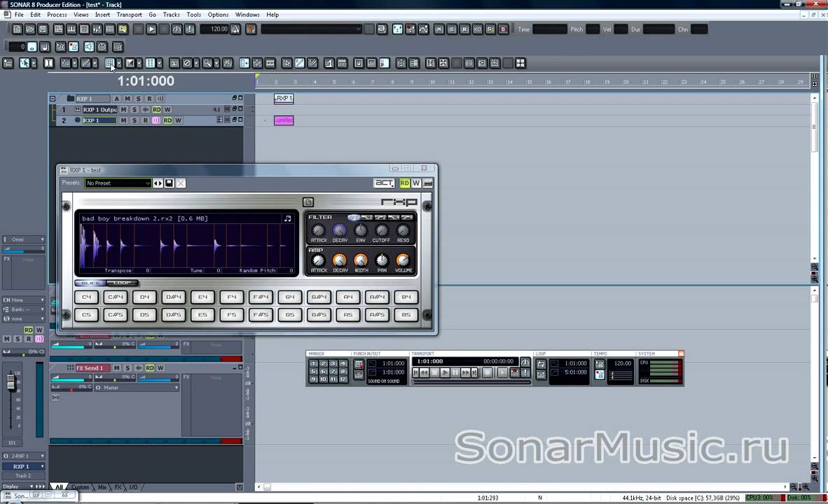Mute RXP 1 Output track 1

123,110
